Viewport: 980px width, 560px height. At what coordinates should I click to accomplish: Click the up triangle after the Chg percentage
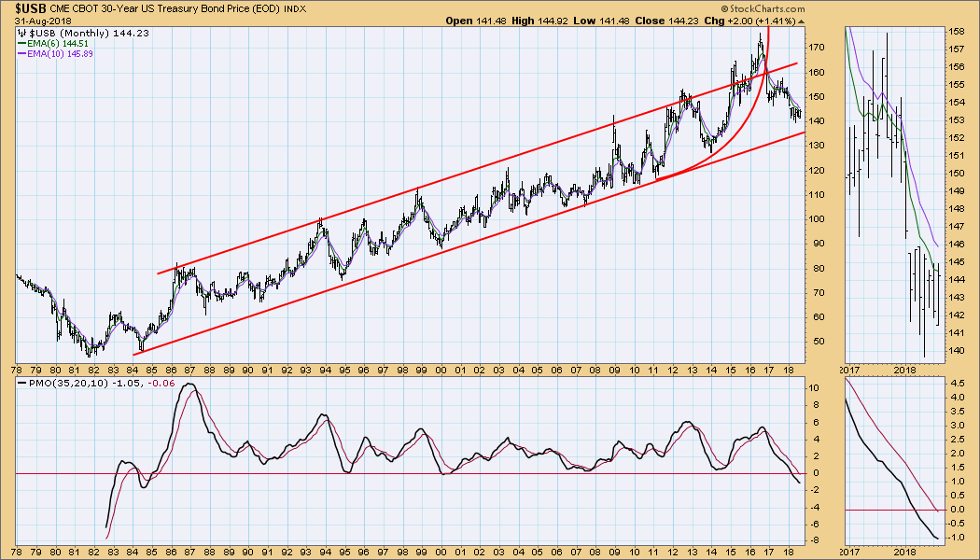pyautogui.click(x=802, y=21)
